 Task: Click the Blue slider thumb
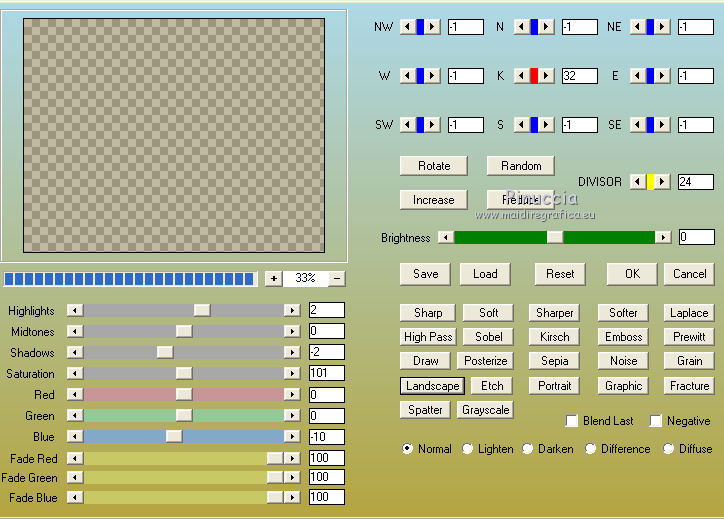[174, 436]
